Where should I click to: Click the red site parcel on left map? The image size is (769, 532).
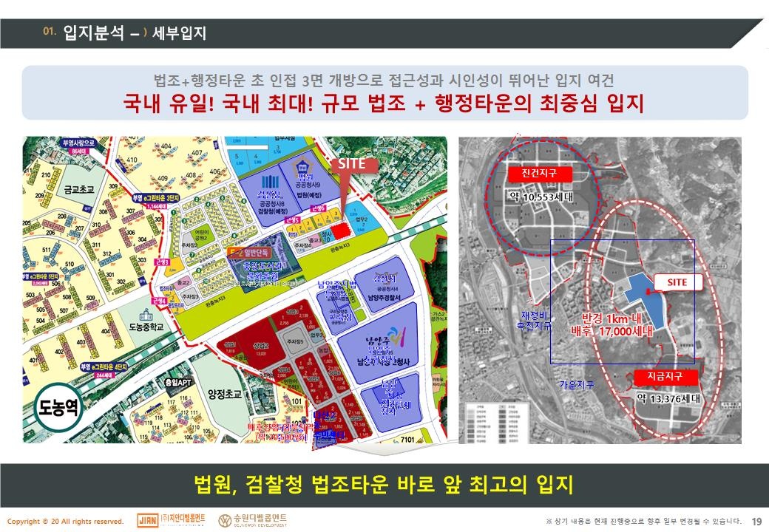341,231
